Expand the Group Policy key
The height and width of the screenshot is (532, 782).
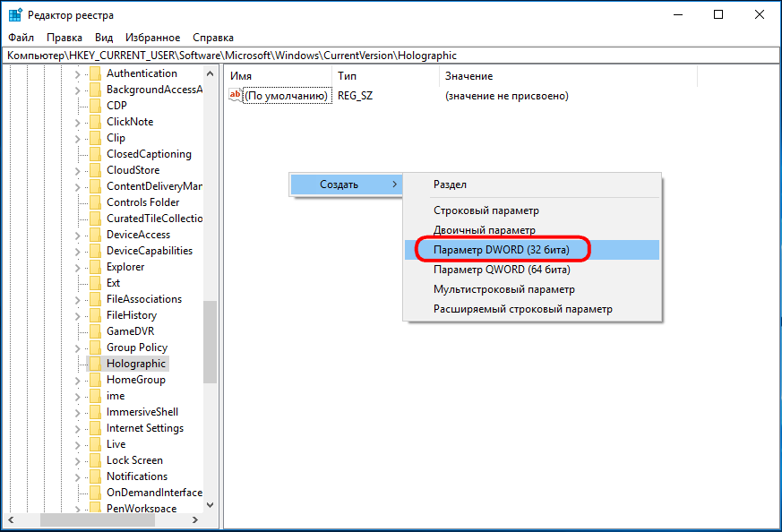click(77, 348)
